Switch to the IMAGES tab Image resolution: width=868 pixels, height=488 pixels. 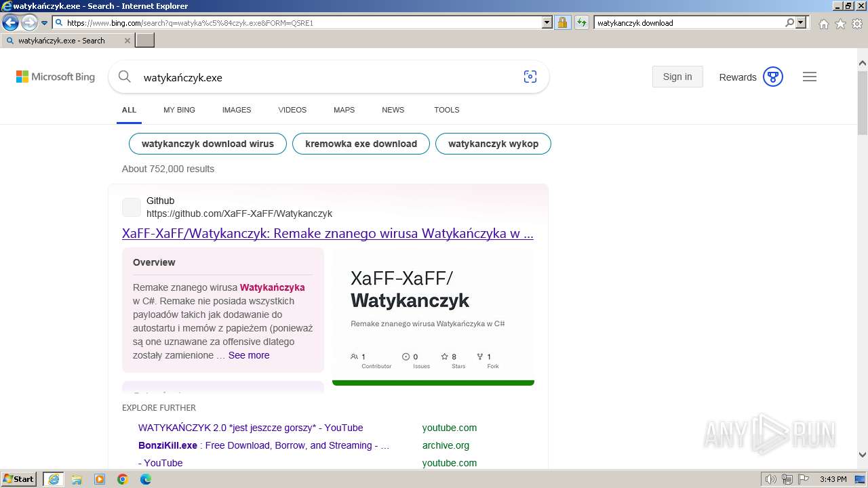[x=237, y=110]
